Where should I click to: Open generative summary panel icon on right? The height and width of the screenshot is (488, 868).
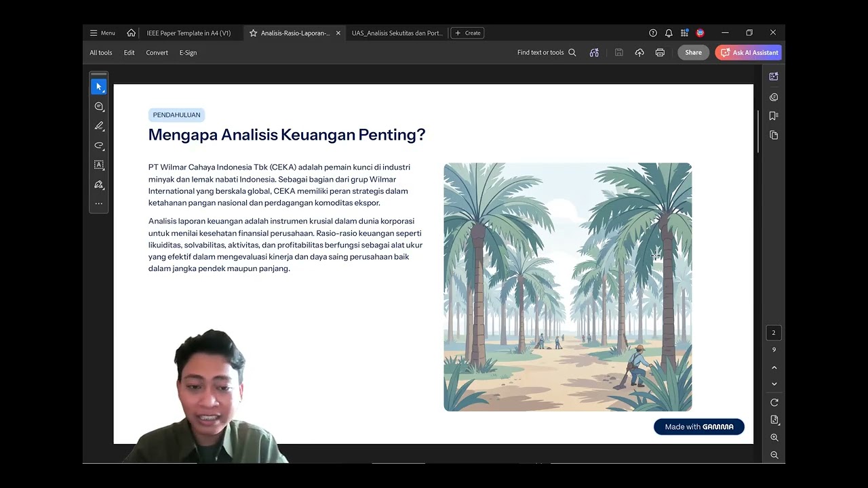774,77
